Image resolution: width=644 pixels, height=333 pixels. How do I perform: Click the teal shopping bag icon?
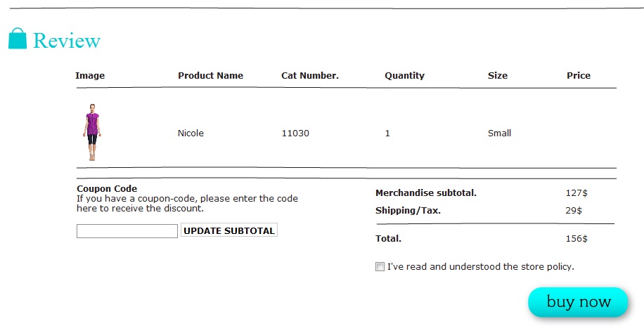(x=18, y=38)
